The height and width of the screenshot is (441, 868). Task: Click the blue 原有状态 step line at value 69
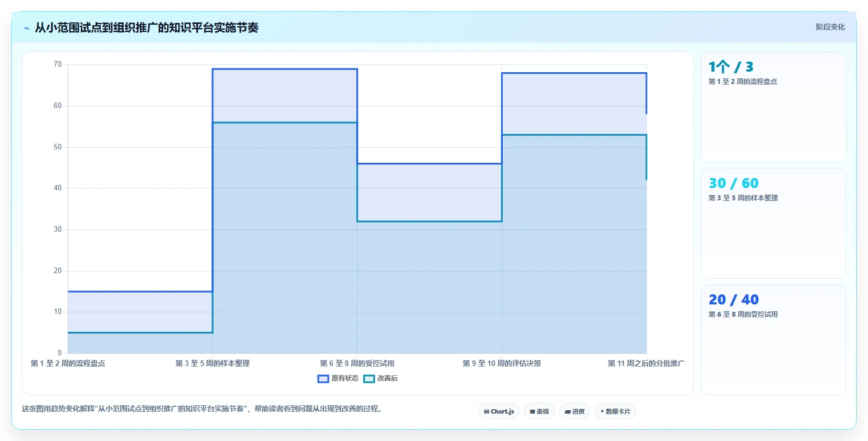pos(285,69)
